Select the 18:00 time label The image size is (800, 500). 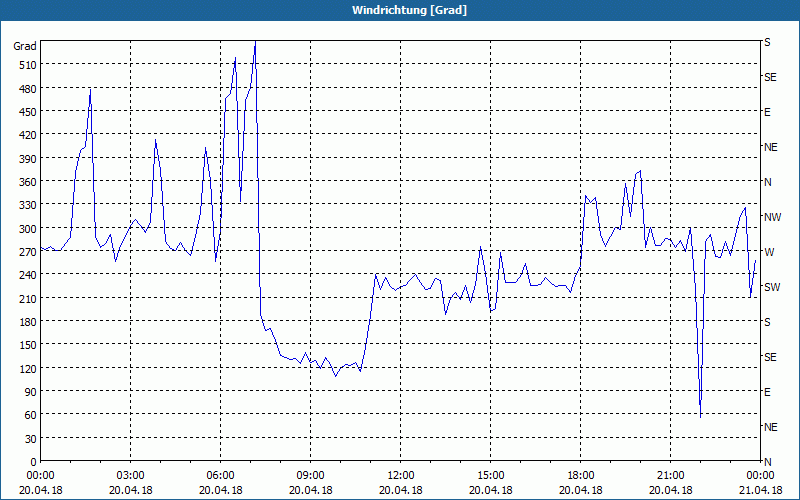(x=581, y=476)
